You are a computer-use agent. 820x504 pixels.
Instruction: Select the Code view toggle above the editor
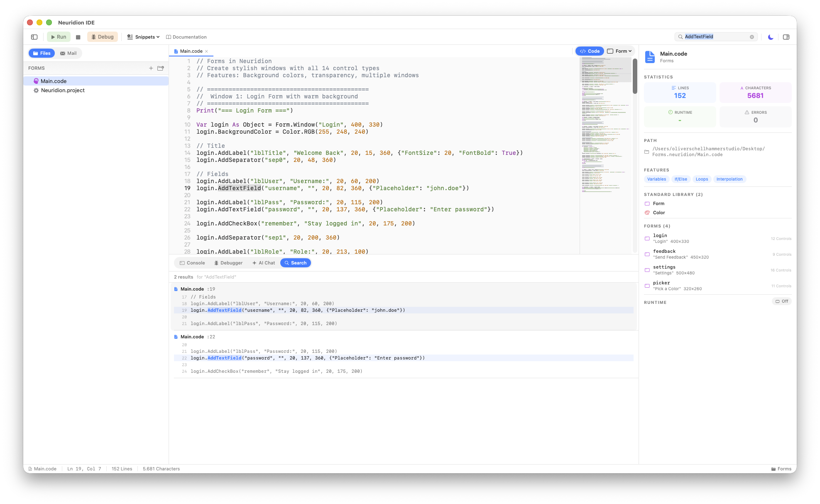(x=589, y=51)
